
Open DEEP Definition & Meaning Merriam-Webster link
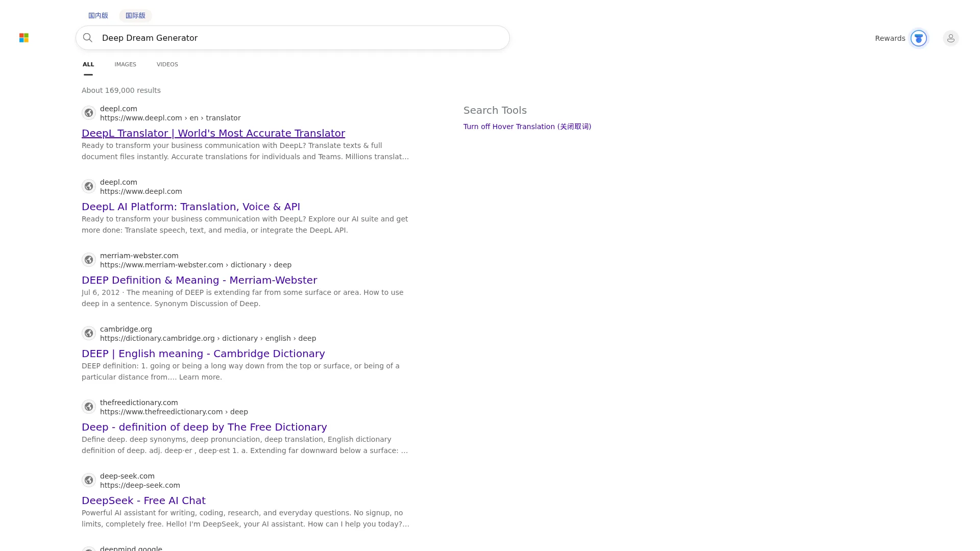[200, 280]
